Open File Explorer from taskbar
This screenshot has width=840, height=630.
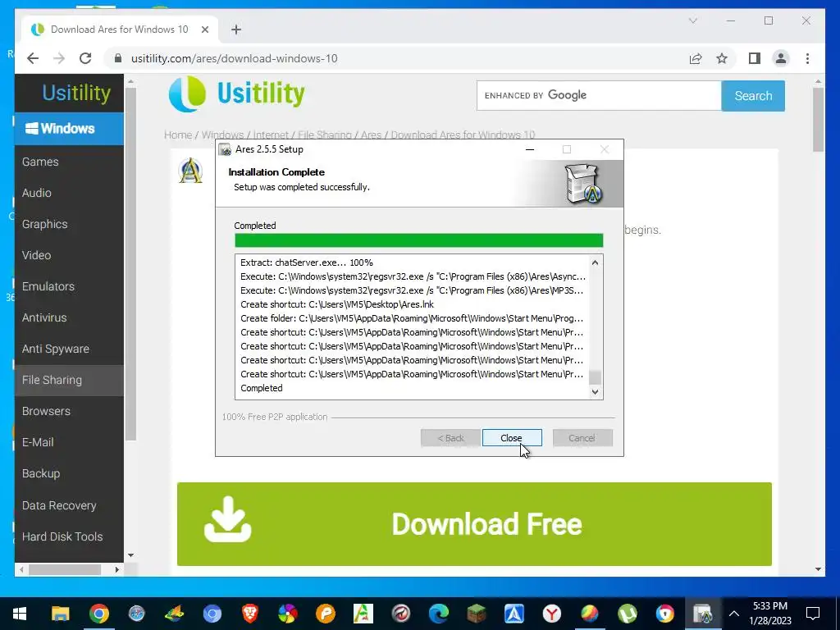click(61, 614)
